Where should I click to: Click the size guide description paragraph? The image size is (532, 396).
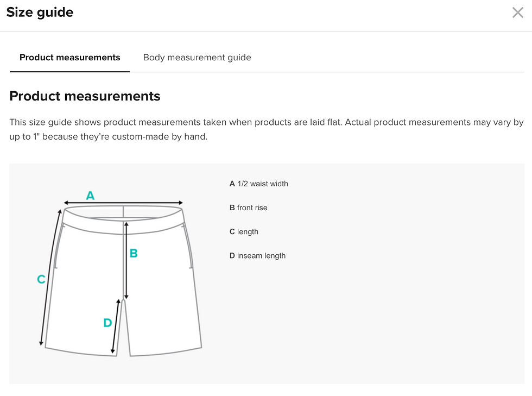click(x=266, y=129)
